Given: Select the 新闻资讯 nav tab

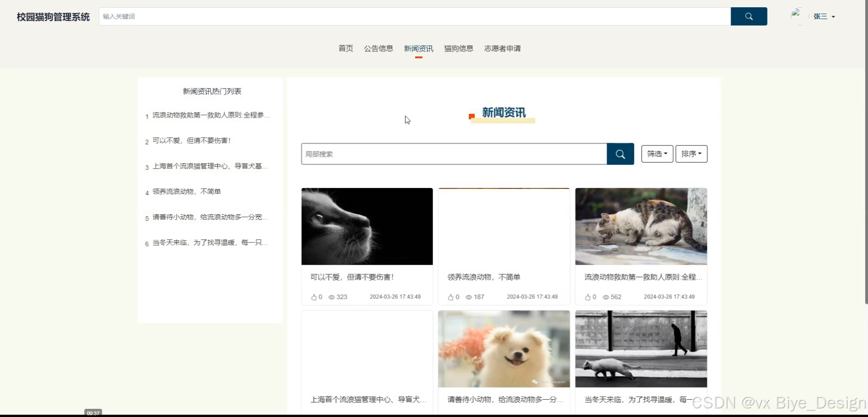Looking at the screenshot, I should click(x=418, y=48).
